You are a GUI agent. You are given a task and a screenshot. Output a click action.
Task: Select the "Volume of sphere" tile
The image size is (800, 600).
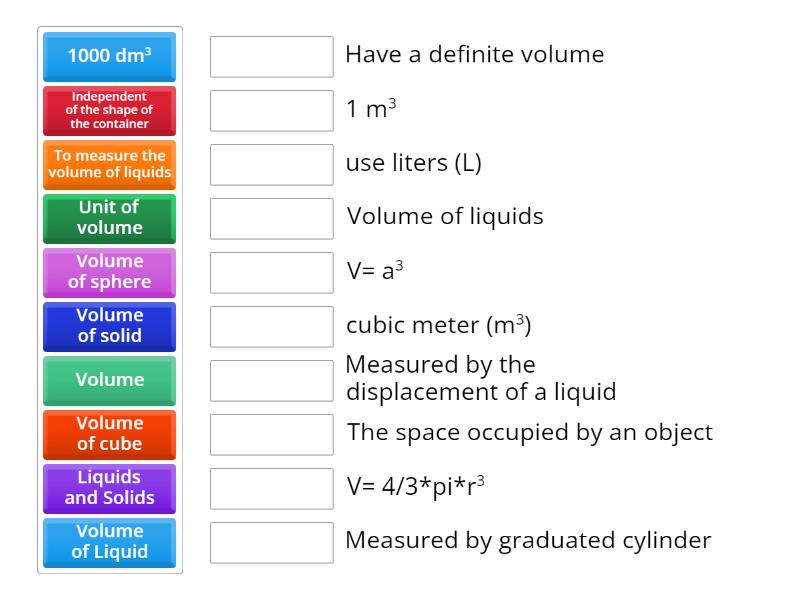click(109, 273)
